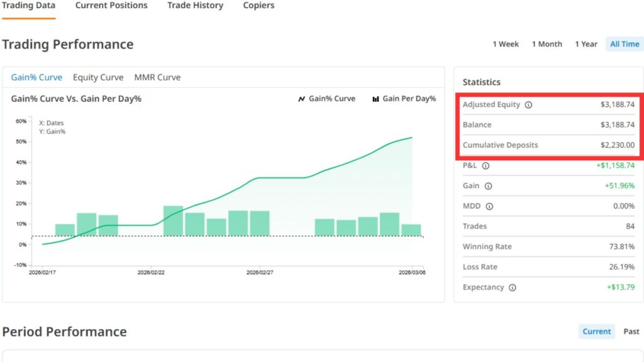Open the Trading Data tab

pyautogui.click(x=28, y=6)
